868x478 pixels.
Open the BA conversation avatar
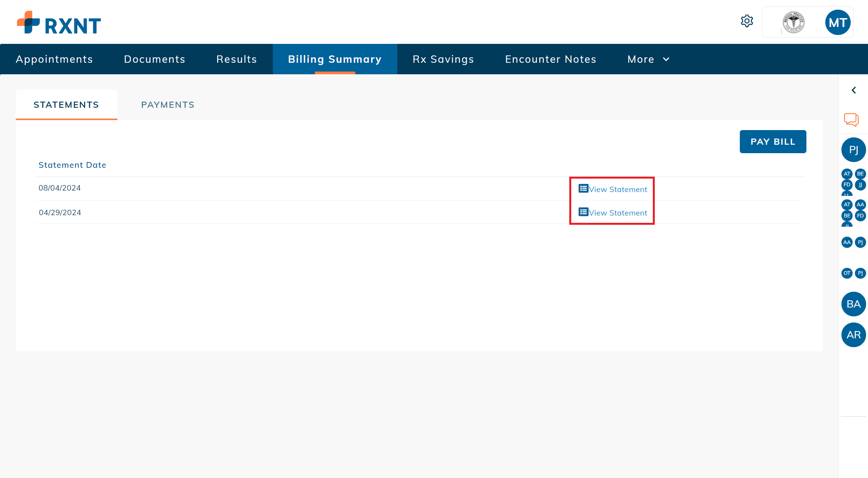click(853, 304)
